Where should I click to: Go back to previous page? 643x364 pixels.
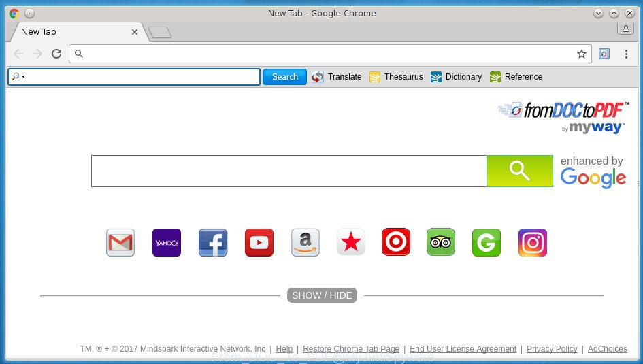(x=18, y=54)
